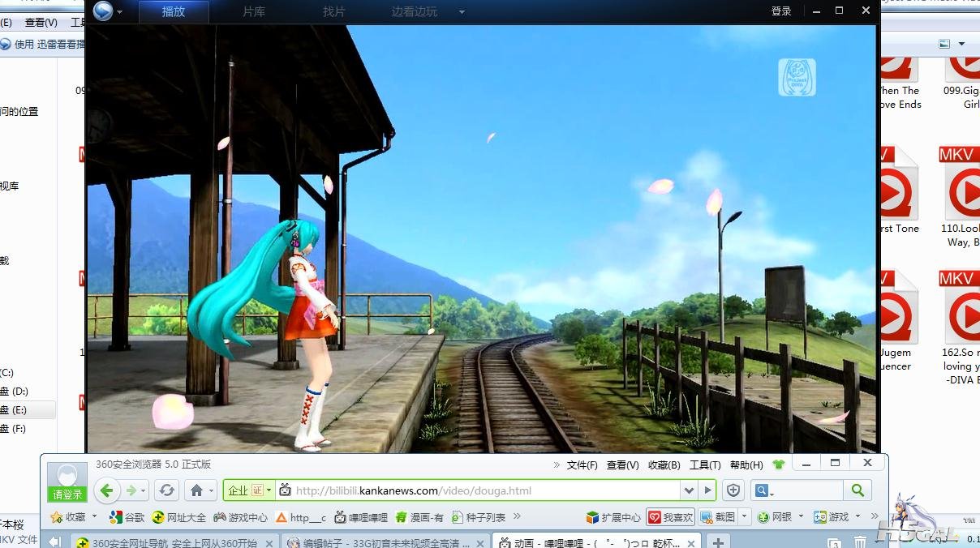Expand the address bar history dropdown
Image resolution: width=980 pixels, height=548 pixels.
(x=689, y=490)
